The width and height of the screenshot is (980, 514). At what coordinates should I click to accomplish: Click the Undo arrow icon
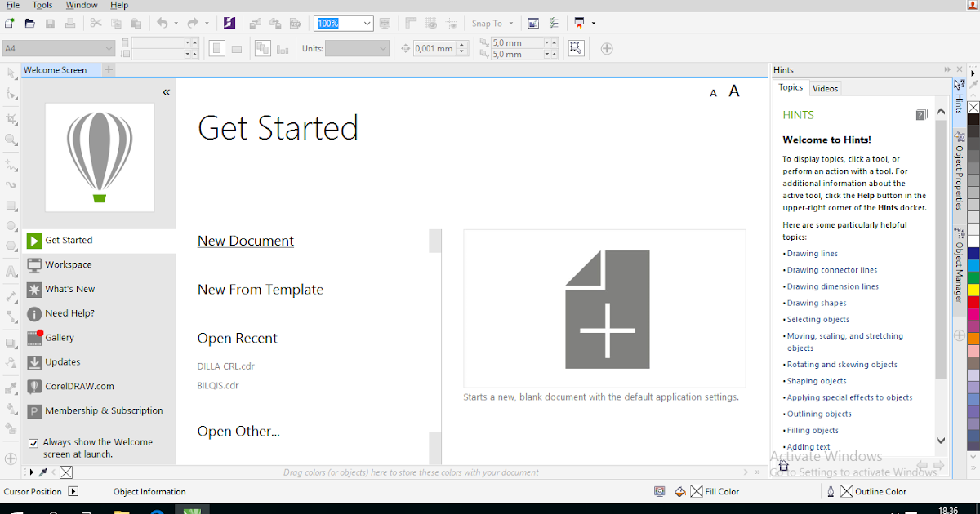(x=162, y=24)
